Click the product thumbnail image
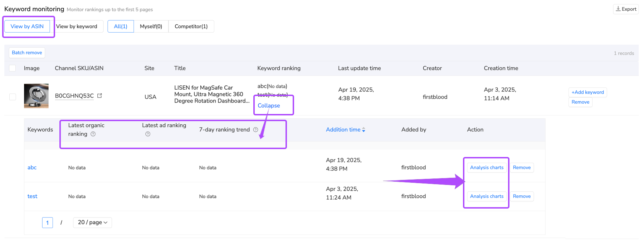This screenshot has height=248, width=644. click(36, 96)
